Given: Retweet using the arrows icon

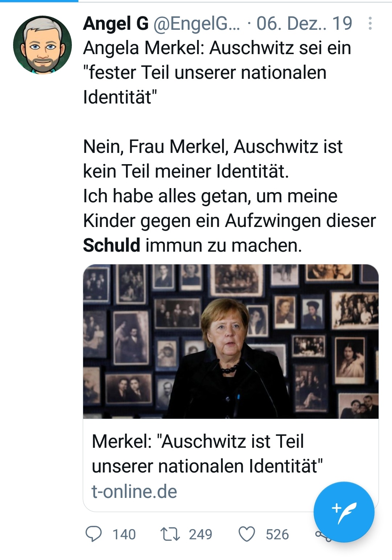Looking at the screenshot, I should pos(170,534).
